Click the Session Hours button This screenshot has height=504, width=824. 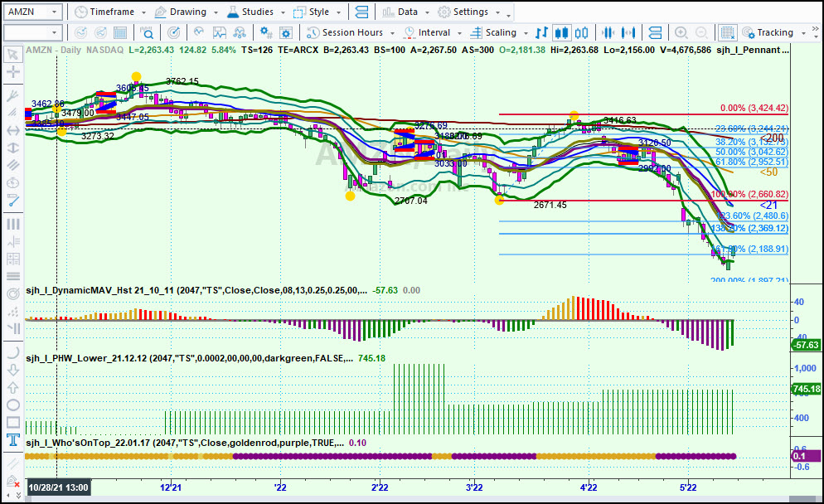click(x=345, y=32)
